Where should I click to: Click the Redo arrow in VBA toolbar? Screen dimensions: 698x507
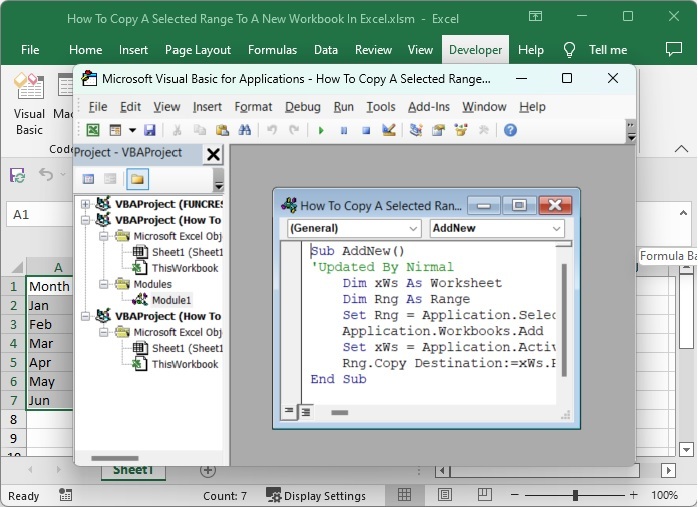tap(294, 130)
